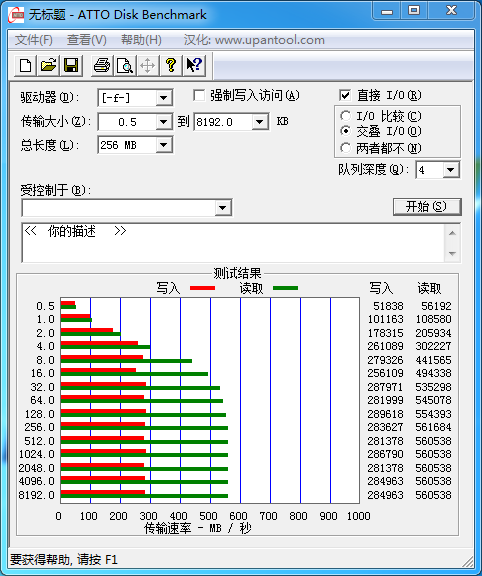Open print preview magnifier icon
This screenshot has height=576, width=482.
(125, 66)
